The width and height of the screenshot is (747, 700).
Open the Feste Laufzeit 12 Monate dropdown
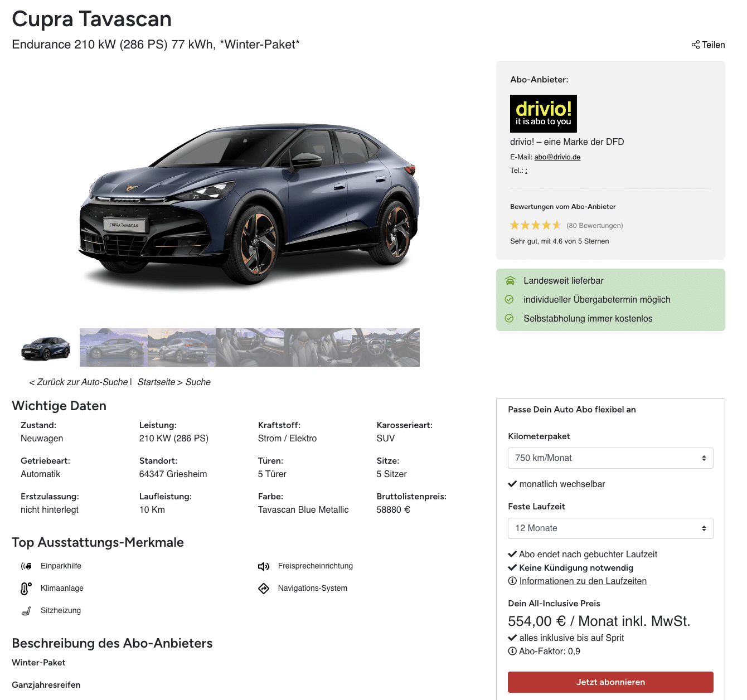[610, 528]
